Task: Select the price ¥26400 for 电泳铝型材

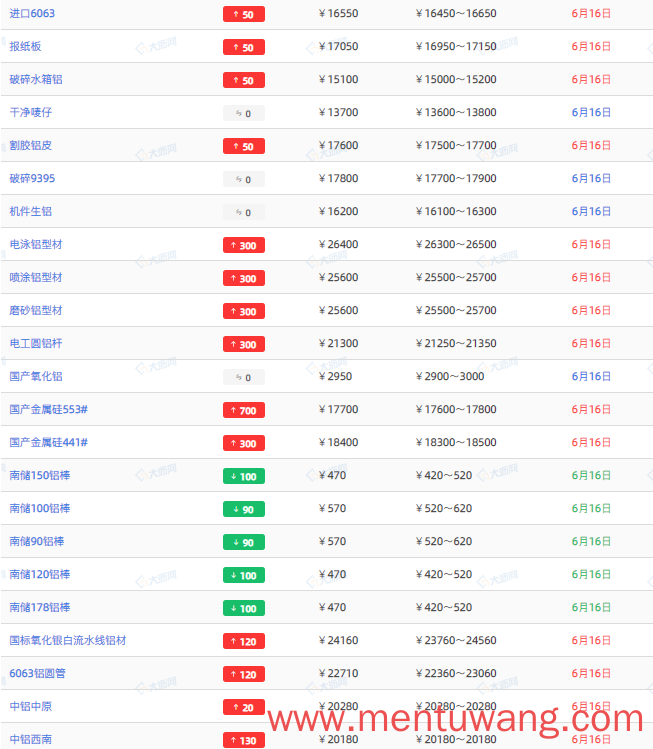Action: point(338,244)
